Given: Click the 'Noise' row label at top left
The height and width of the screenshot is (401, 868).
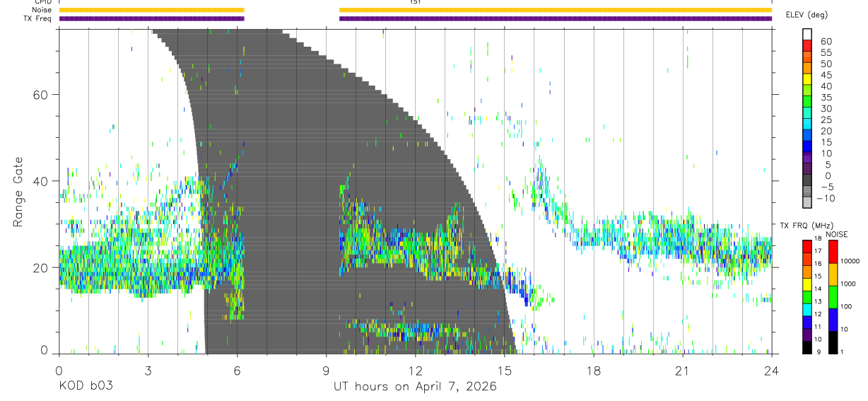Looking at the screenshot, I should (43, 10).
